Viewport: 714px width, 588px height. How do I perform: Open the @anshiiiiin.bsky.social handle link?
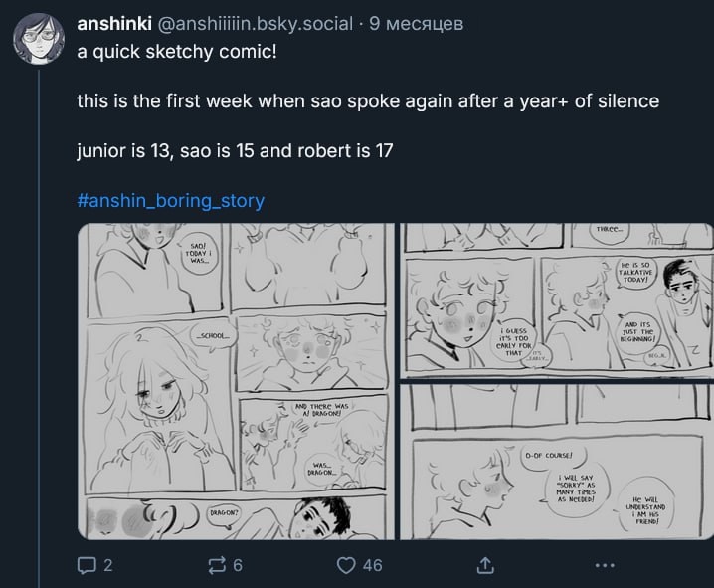tap(255, 23)
